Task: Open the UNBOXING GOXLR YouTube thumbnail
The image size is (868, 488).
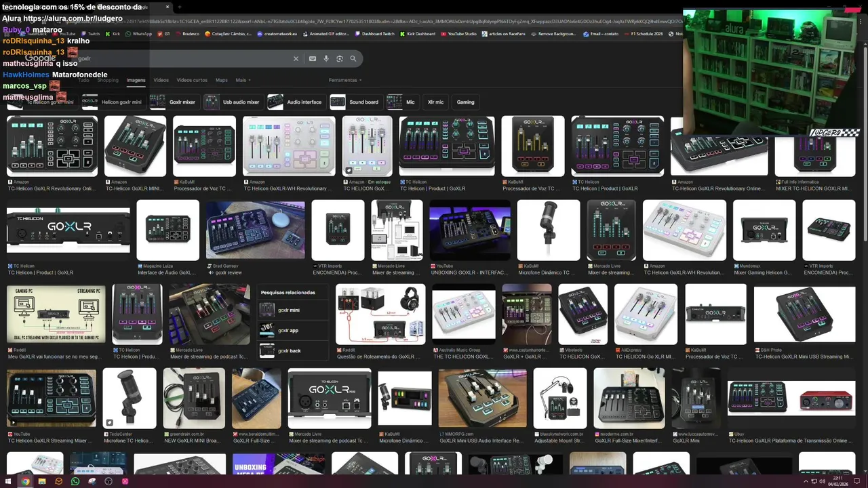Action: (469, 230)
